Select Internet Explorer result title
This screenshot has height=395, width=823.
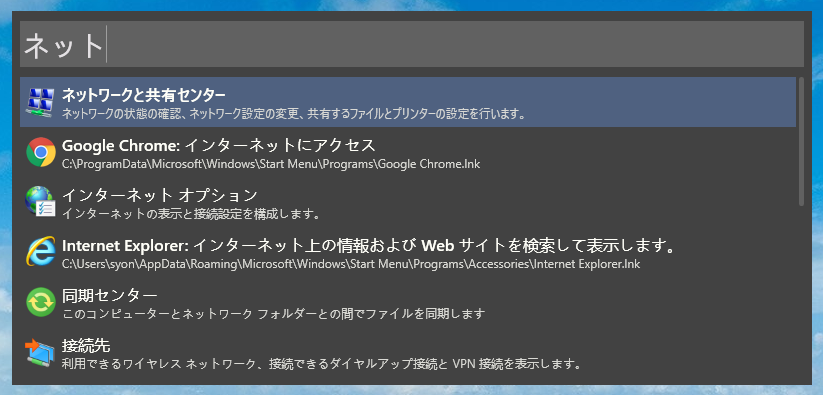tap(368, 245)
